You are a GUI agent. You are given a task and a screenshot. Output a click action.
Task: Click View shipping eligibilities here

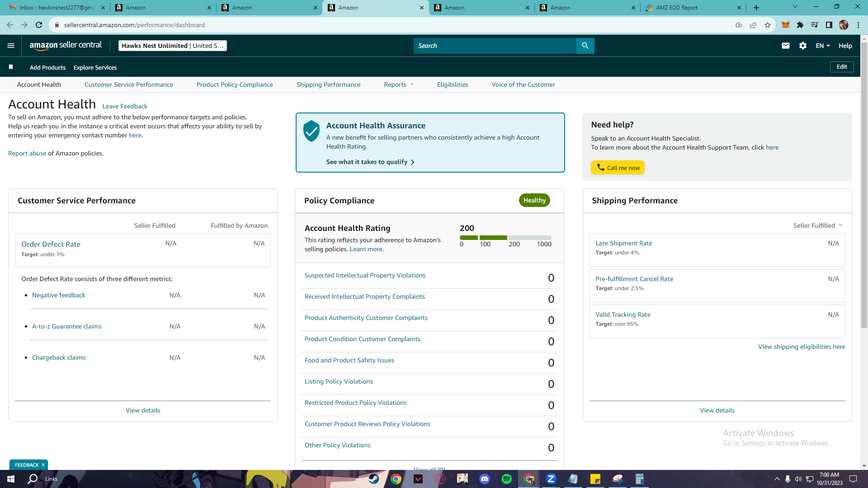tap(802, 347)
